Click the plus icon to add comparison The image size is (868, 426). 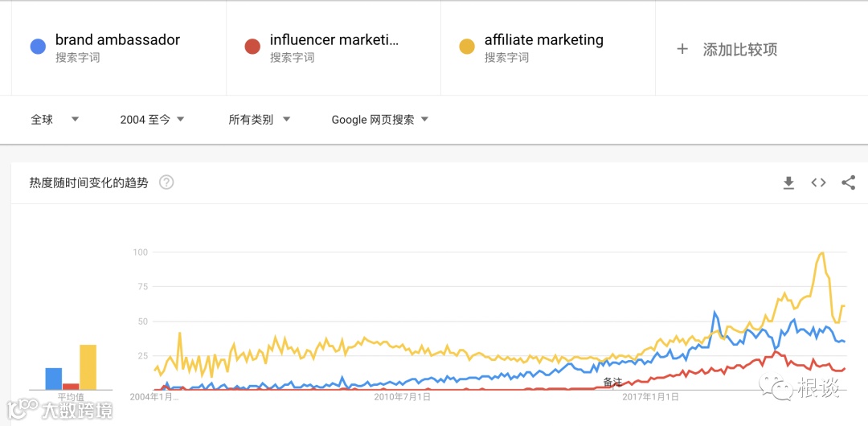click(x=682, y=49)
